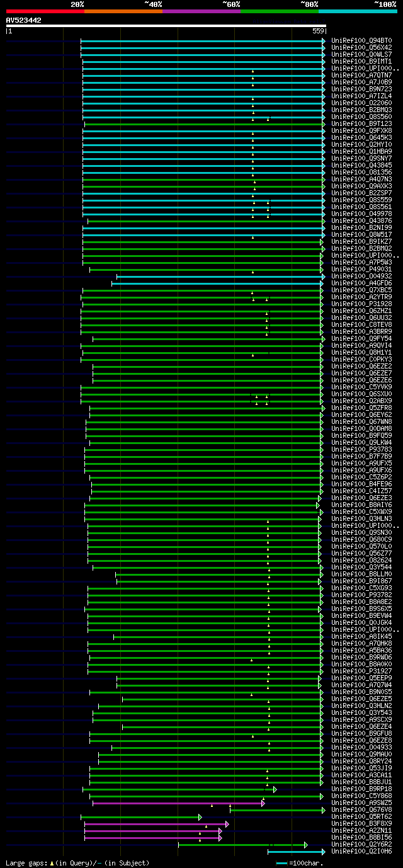Click the red 20% identity legend segment

click(x=45, y=11)
